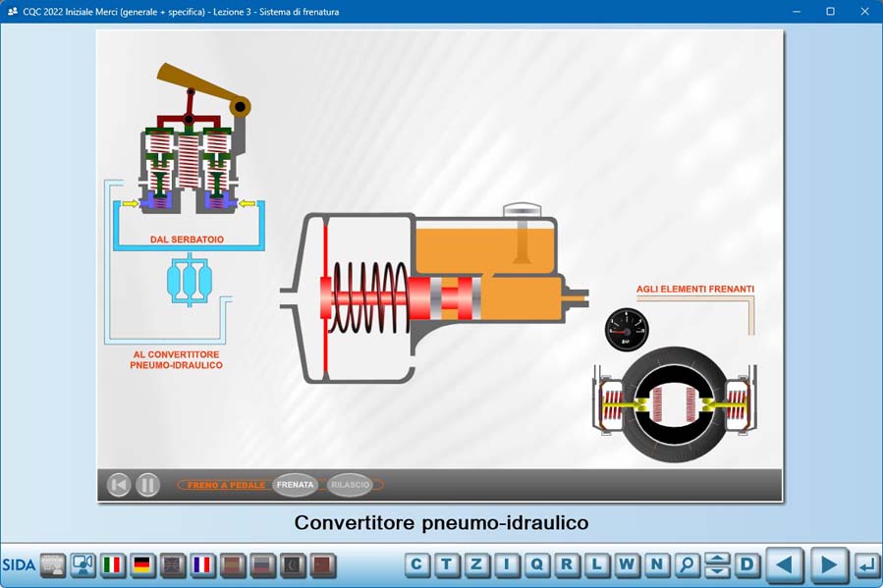Click the D letter toolbar button

[x=747, y=564]
